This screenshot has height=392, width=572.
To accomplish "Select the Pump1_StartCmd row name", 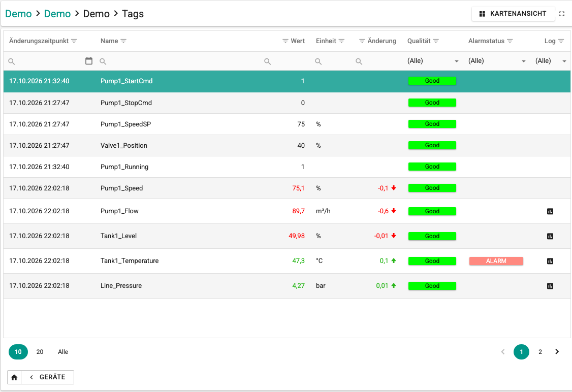I will coord(126,81).
